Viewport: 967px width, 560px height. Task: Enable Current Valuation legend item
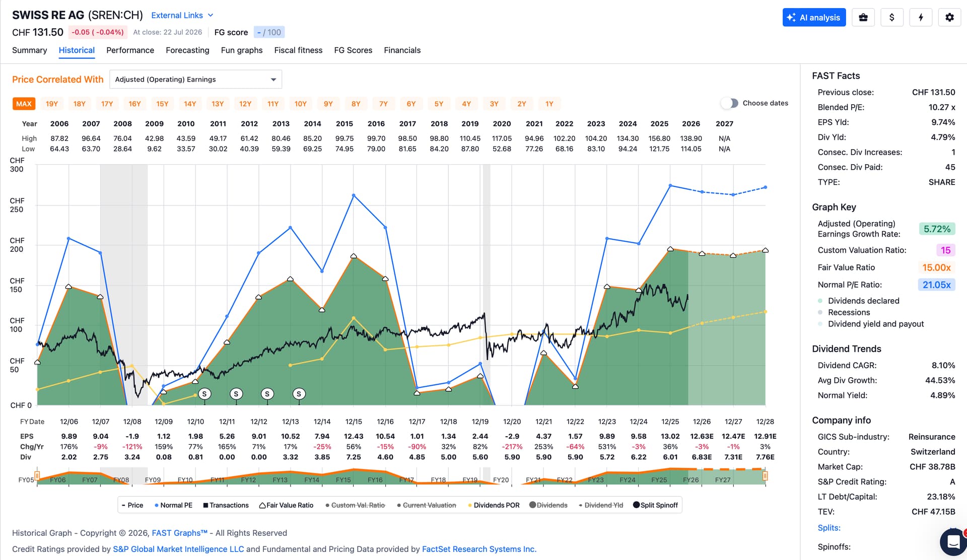(427, 505)
